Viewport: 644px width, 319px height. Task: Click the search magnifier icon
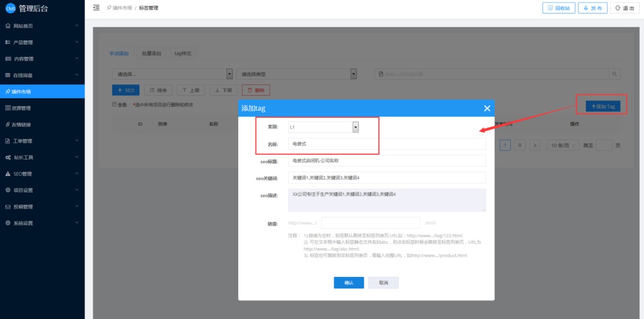pyautogui.click(x=614, y=74)
